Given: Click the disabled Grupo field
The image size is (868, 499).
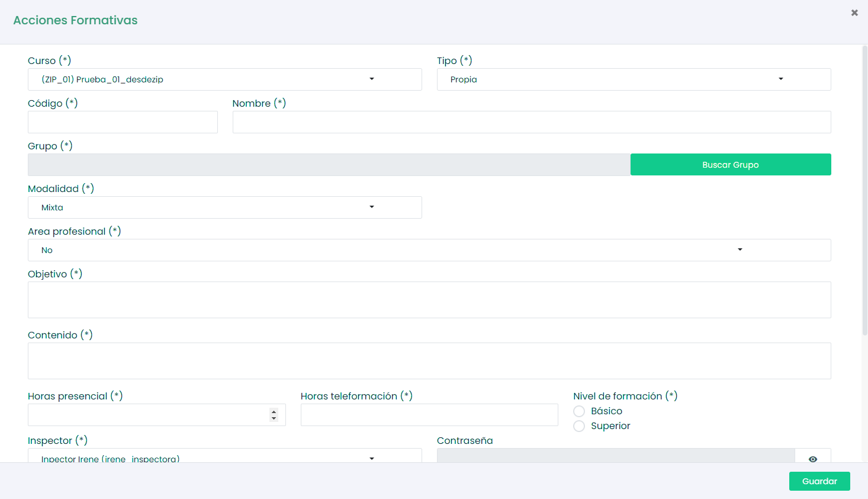Looking at the screenshot, I should [329, 165].
